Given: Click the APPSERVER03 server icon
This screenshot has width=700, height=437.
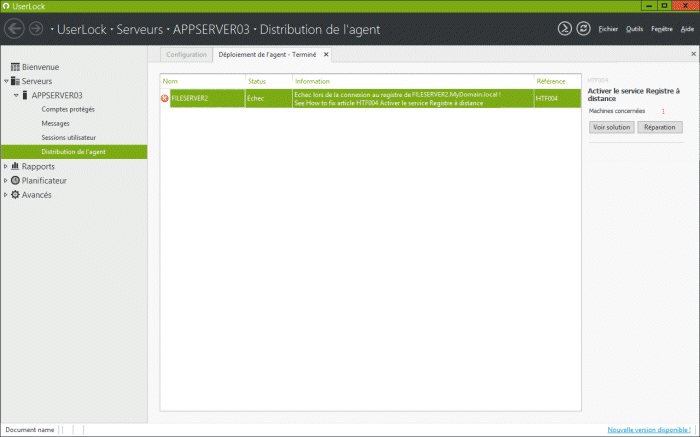Looking at the screenshot, I should (25, 95).
